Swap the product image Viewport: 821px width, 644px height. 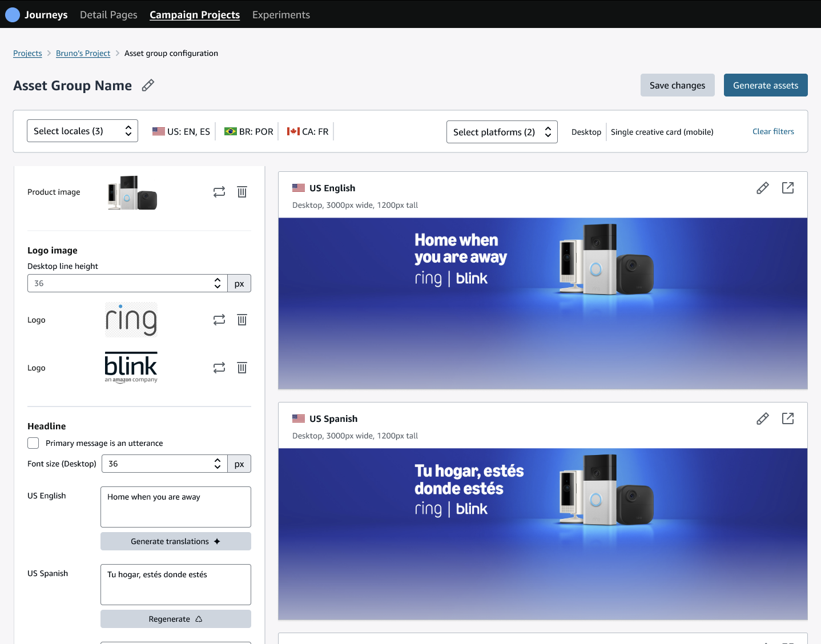pyautogui.click(x=219, y=192)
